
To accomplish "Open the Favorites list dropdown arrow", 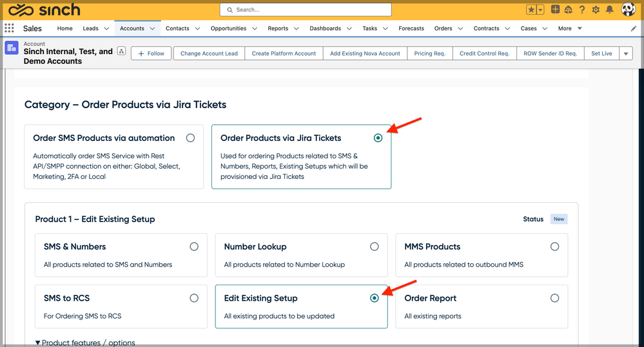I will point(540,10).
